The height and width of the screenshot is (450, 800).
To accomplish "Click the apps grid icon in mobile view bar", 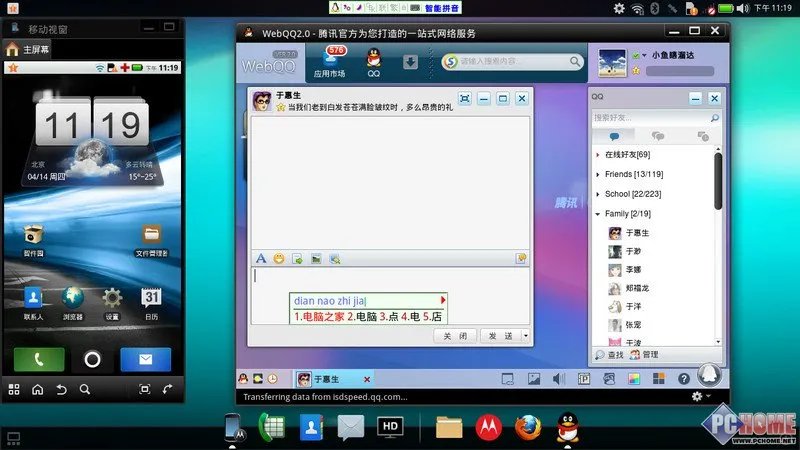I will click(x=14, y=390).
